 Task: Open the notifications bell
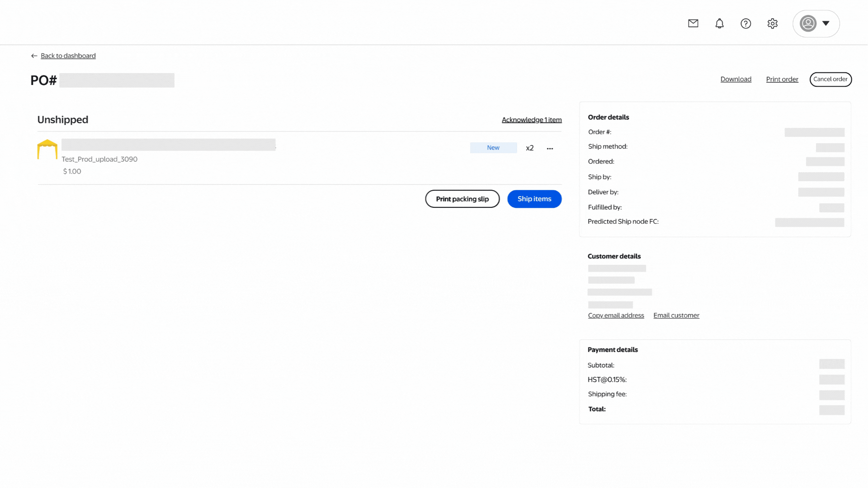(x=719, y=23)
